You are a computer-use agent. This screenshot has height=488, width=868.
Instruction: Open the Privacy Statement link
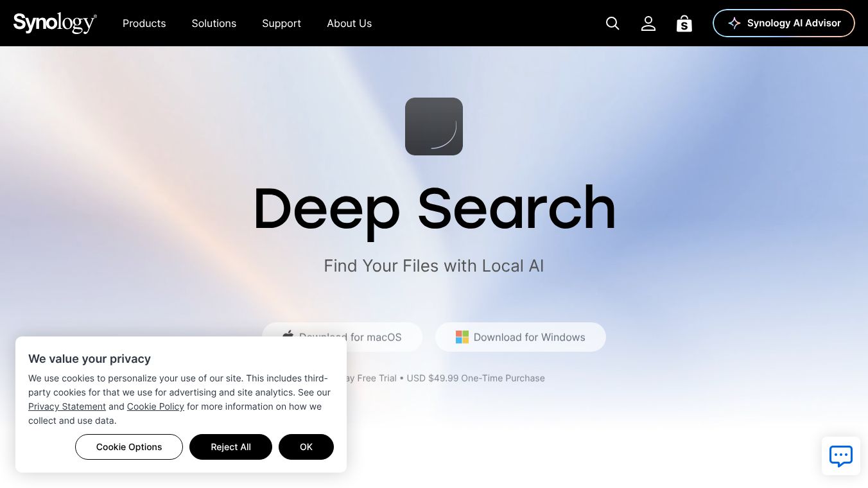point(67,406)
